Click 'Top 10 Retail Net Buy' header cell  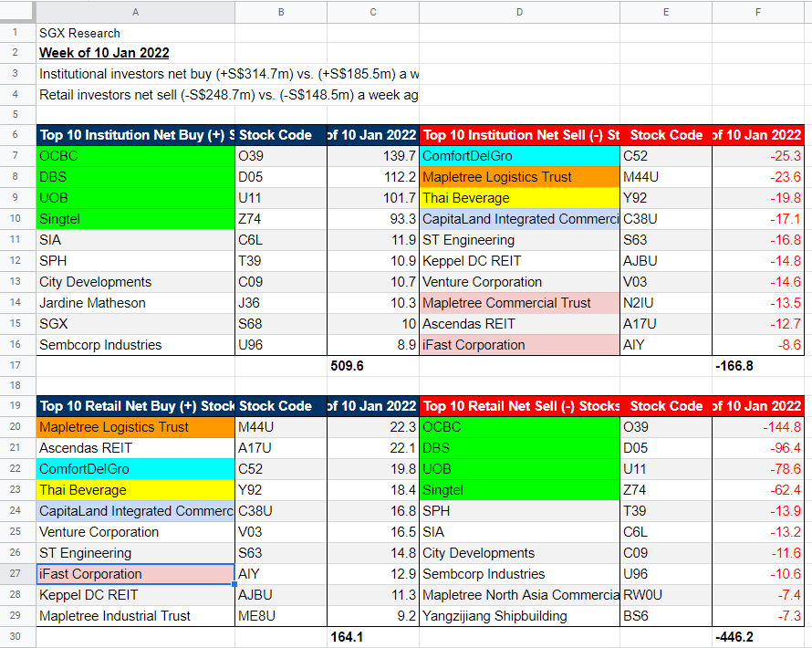[x=136, y=406]
